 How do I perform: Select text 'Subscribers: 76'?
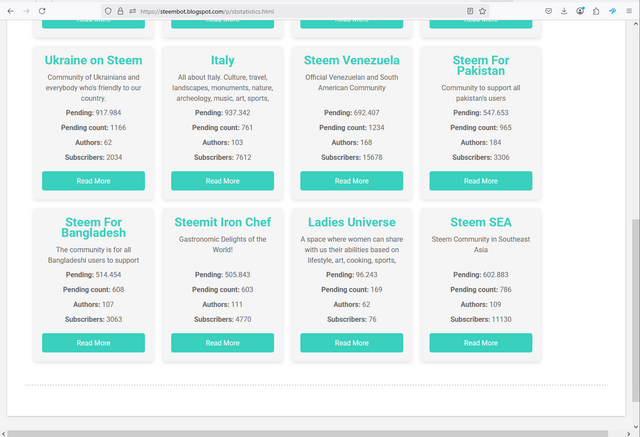[x=352, y=319]
